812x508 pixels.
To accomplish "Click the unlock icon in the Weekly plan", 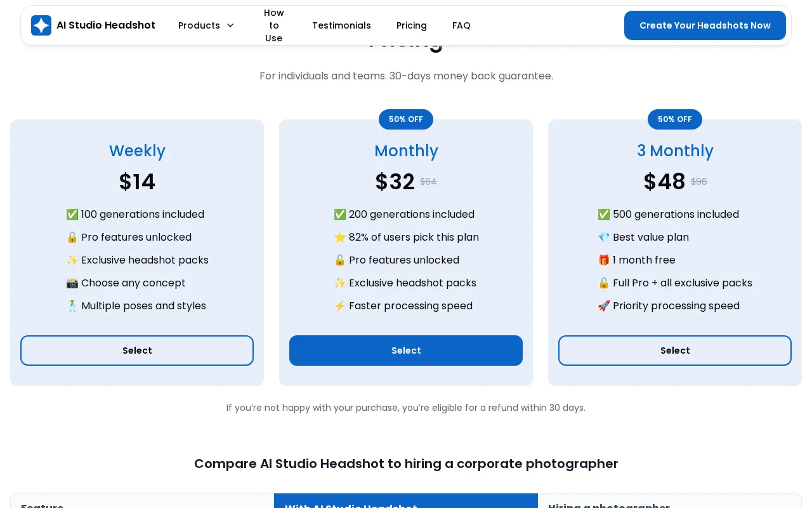I will point(72,237).
